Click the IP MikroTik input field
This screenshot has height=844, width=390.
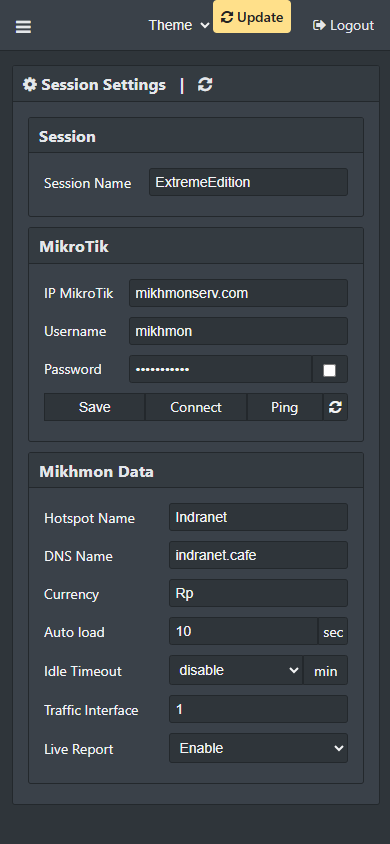[x=238, y=293]
